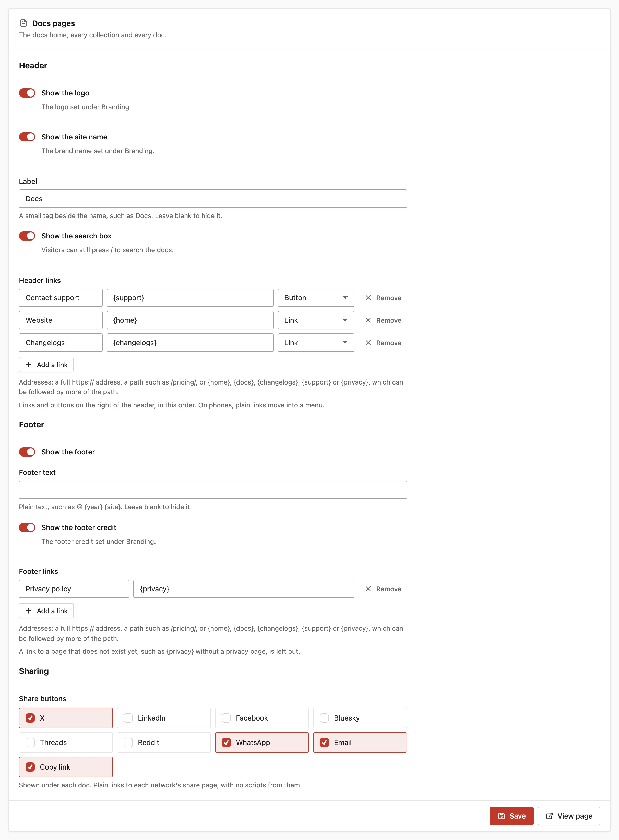Uncheck the WhatsApp share checkbox
Screen dimensions: 619x840
(226, 742)
